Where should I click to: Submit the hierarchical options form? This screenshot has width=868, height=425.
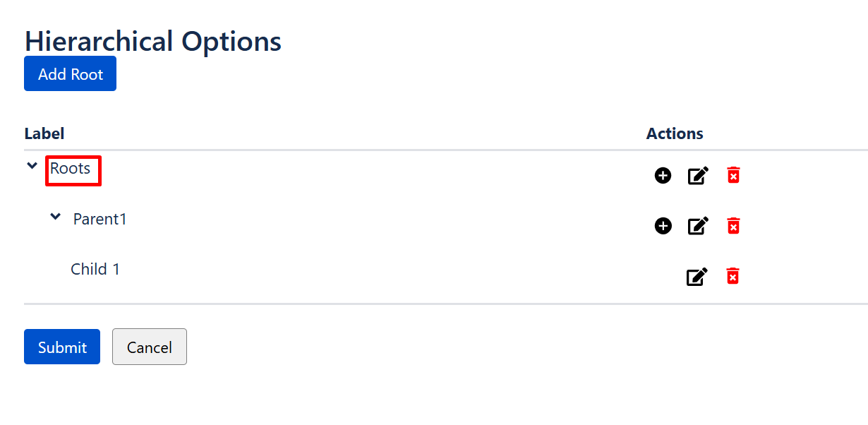pos(61,347)
